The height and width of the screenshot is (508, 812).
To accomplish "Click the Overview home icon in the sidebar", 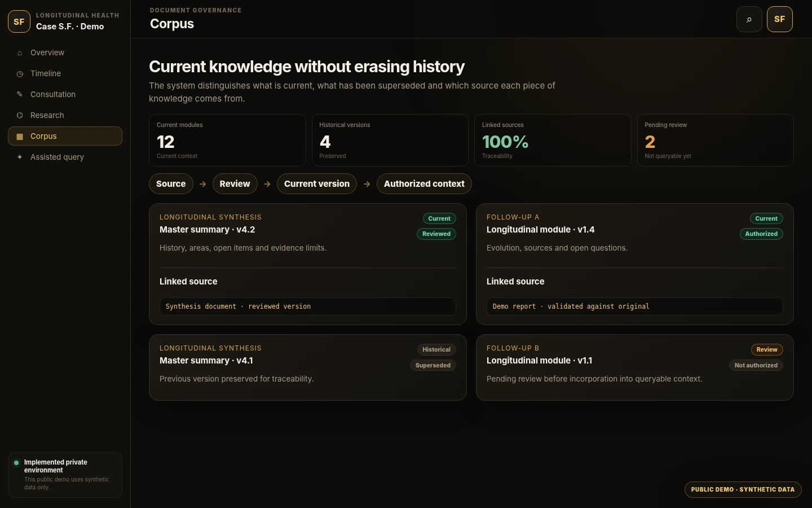I will click(x=20, y=53).
